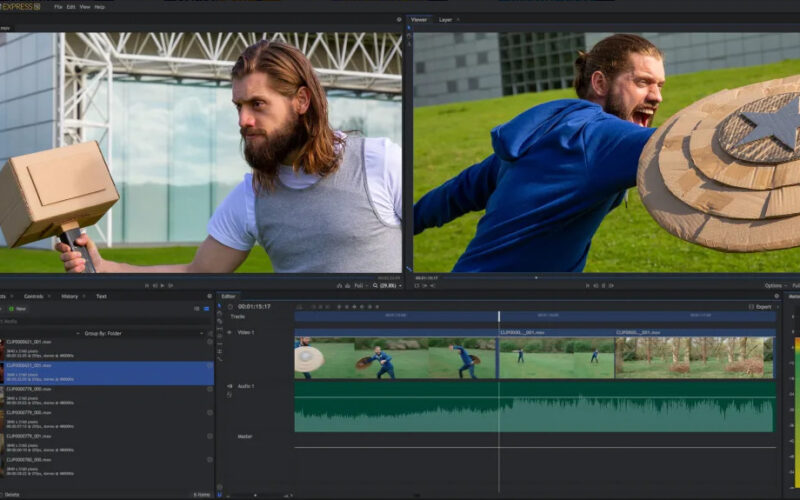This screenshot has width=800, height=500.
Task: Click the Delete button below media list
Action: point(12,494)
